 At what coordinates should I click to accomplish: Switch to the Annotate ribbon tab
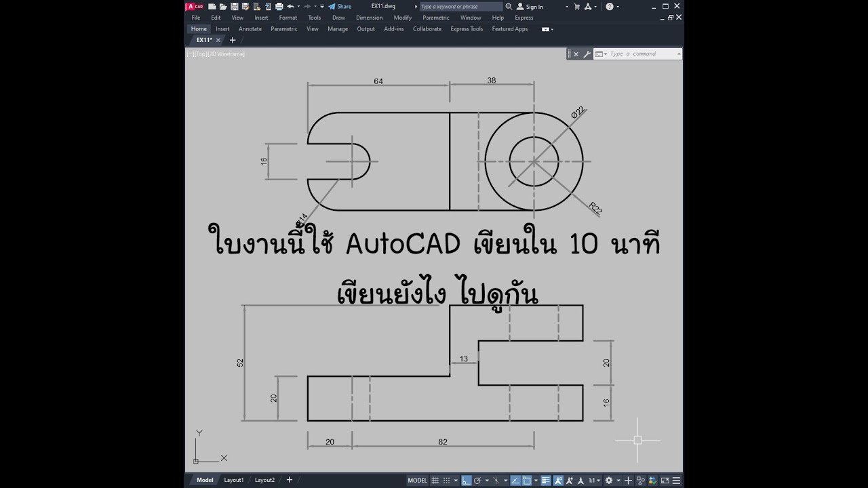[250, 29]
